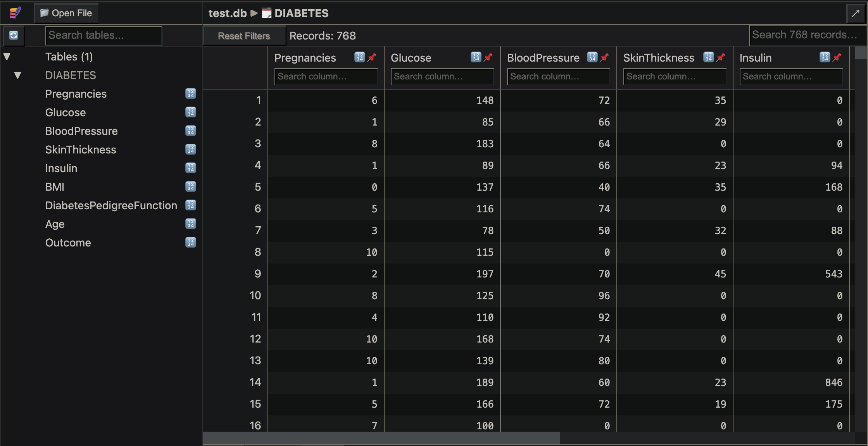
Task: Click the pin icon on Pregnancies column
Action: coord(372,57)
